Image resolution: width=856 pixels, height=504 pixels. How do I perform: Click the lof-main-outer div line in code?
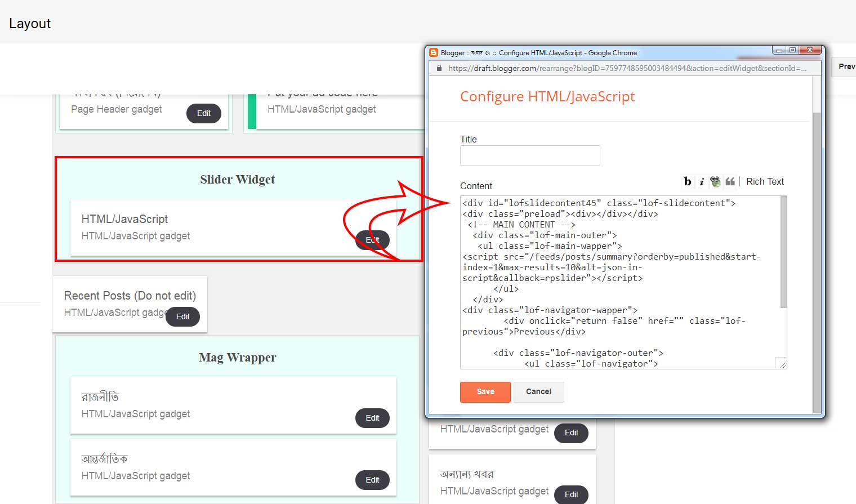[x=545, y=235]
